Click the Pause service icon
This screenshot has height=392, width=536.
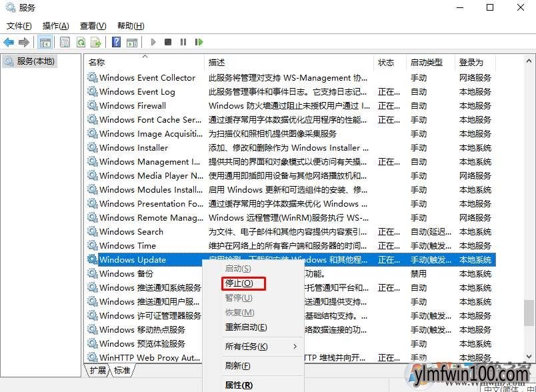coord(183,42)
